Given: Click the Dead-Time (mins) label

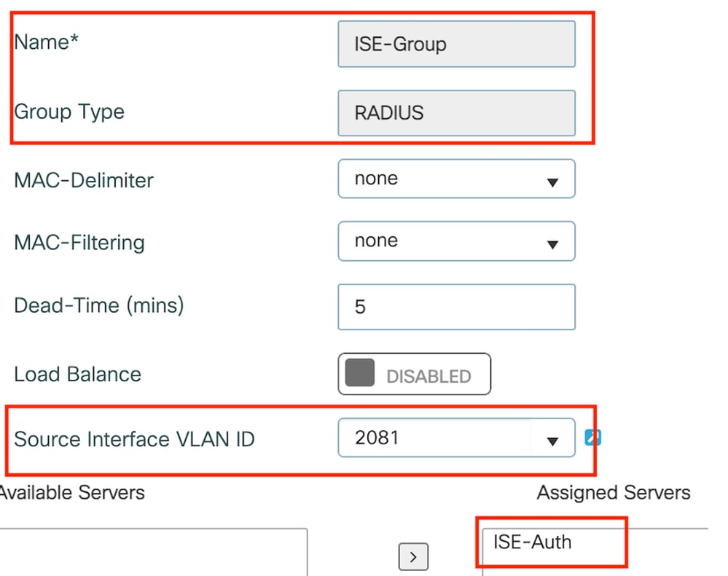Looking at the screenshot, I should [x=99, y=305].
